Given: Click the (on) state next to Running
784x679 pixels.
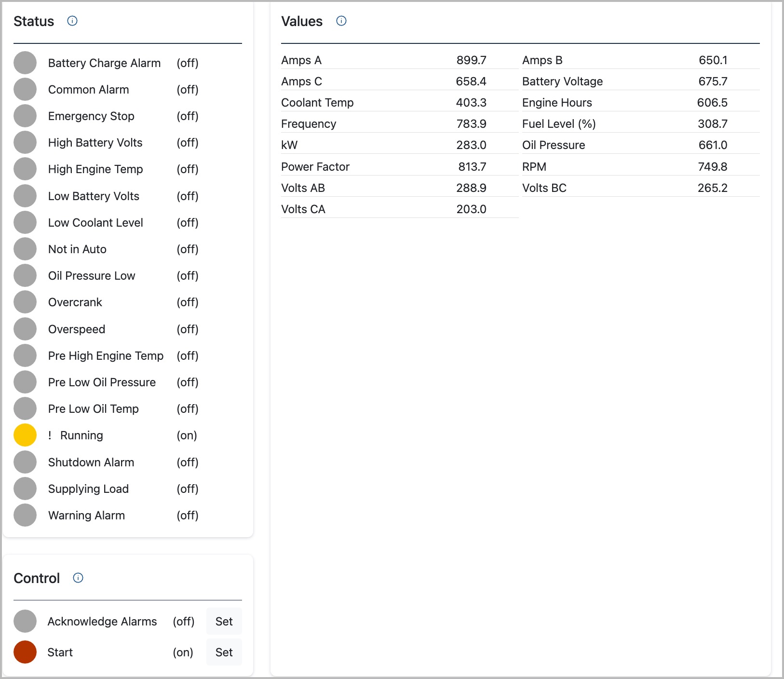Looking at the screenshot, I should 187,435.
